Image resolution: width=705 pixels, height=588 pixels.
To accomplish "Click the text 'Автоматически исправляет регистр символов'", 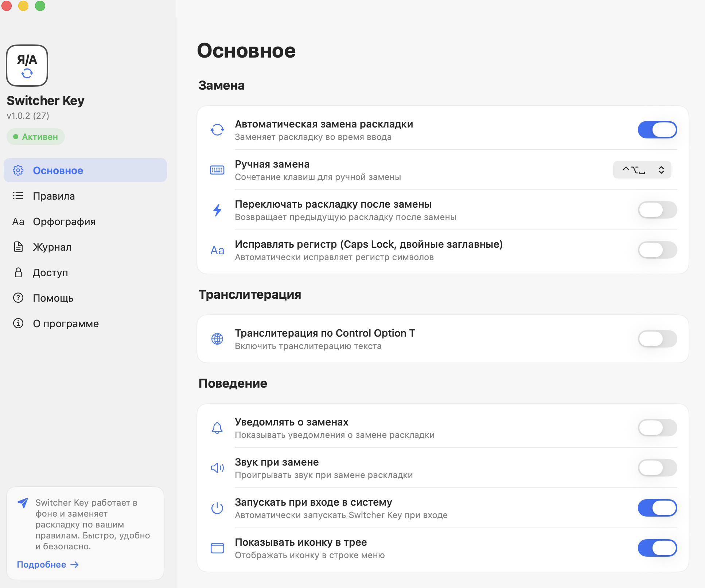I will pyautogui.click(x=334, y=257).
